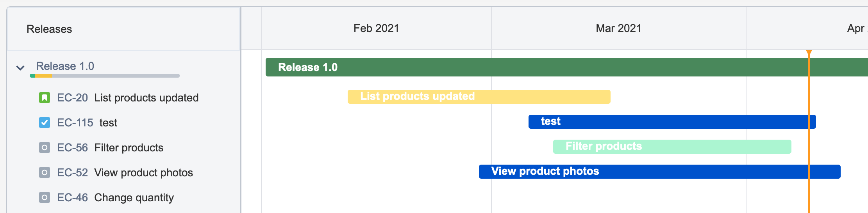
Task: Click the Release 1.0 progress bar
Action: 105,76
